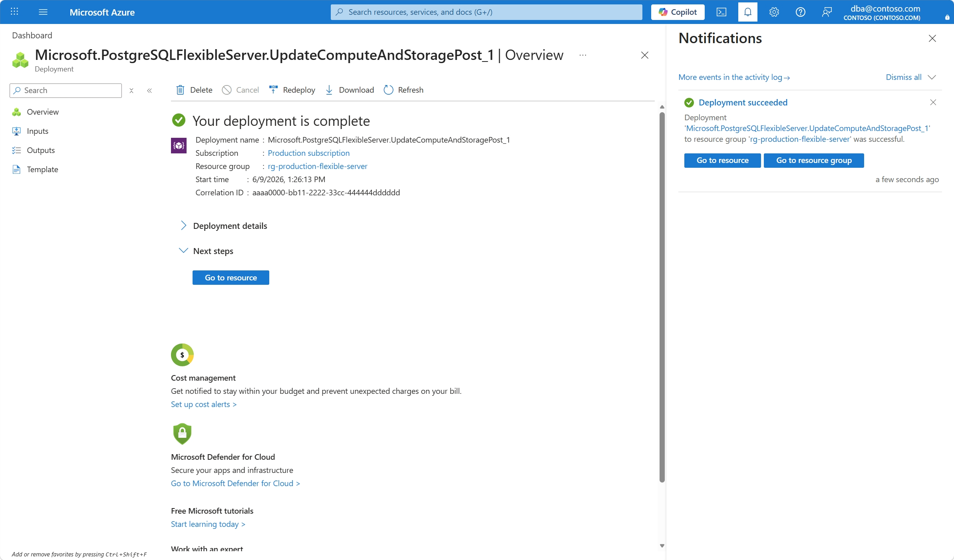Open portal Settings gear
Screen dimensions: 954x560
tap(774, 12)
